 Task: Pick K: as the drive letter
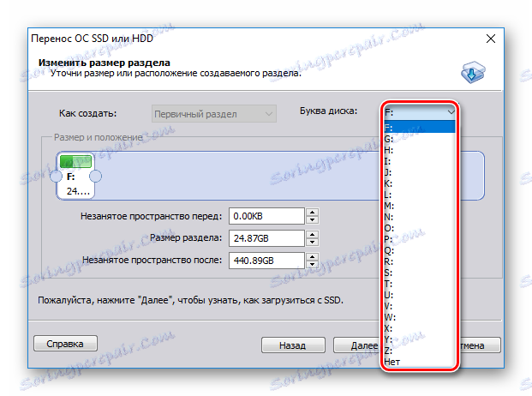[420, 183]
